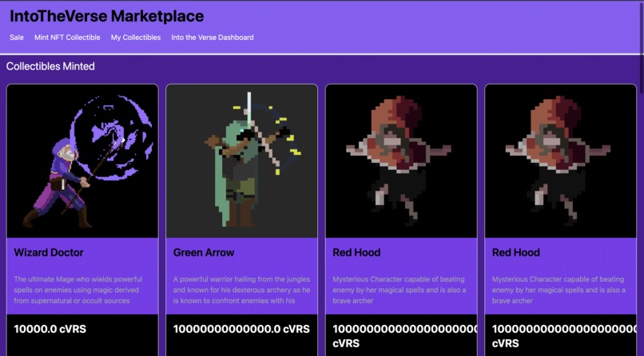This screenshot has width=644, height=356.
Task: Go to Mint NFT Collectible page
Action: (x=67, y=38)
